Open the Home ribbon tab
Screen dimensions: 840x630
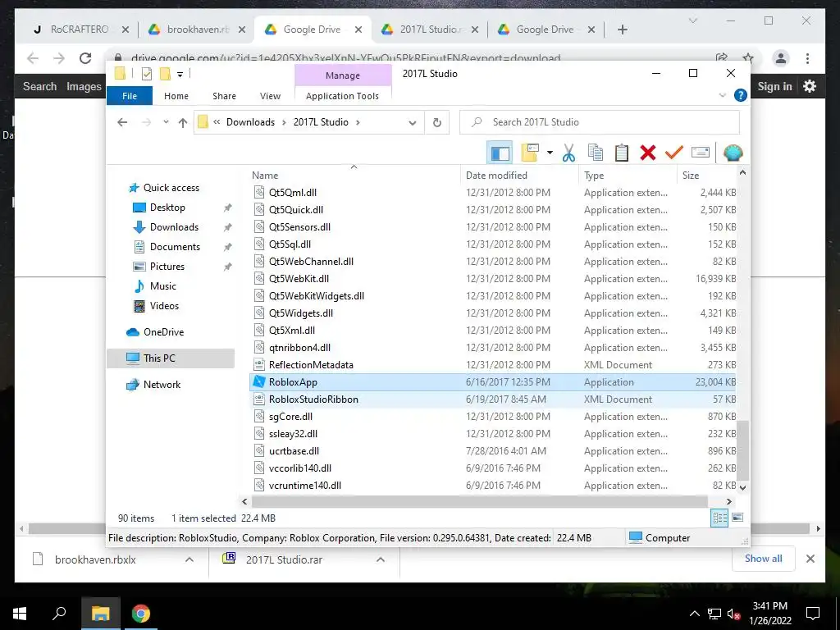pos(176,96)
